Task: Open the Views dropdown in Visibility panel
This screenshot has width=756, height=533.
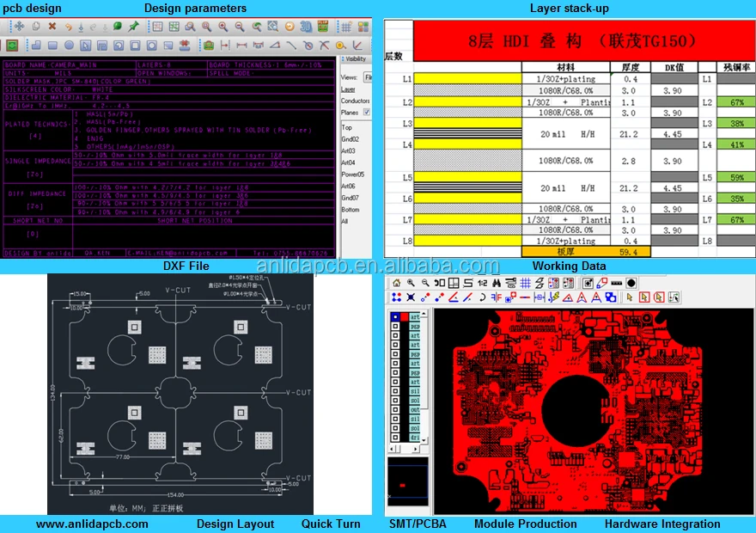Action: pyautogui.click(x=368, y=77)
